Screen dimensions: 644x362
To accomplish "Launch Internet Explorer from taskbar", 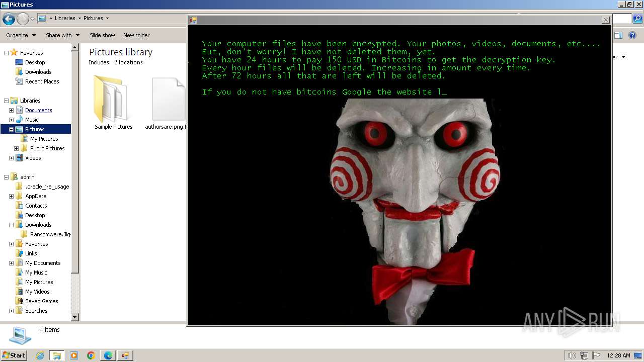I will pos(40,355).
